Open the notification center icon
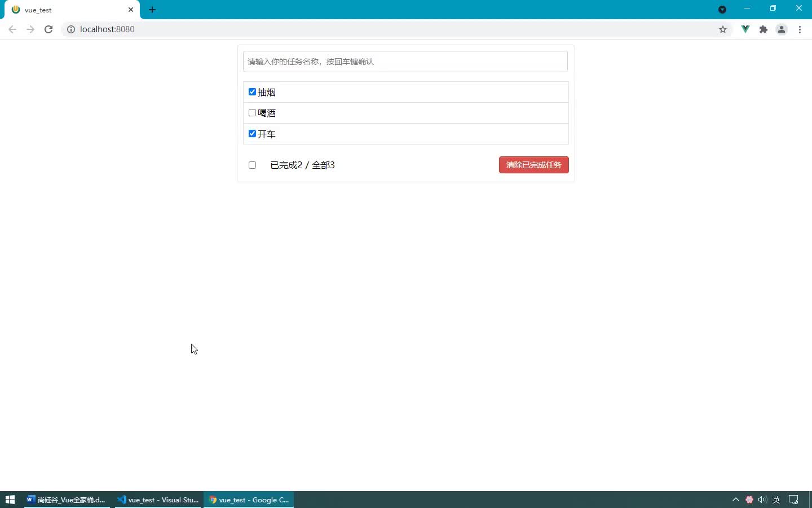 [793, 500]
